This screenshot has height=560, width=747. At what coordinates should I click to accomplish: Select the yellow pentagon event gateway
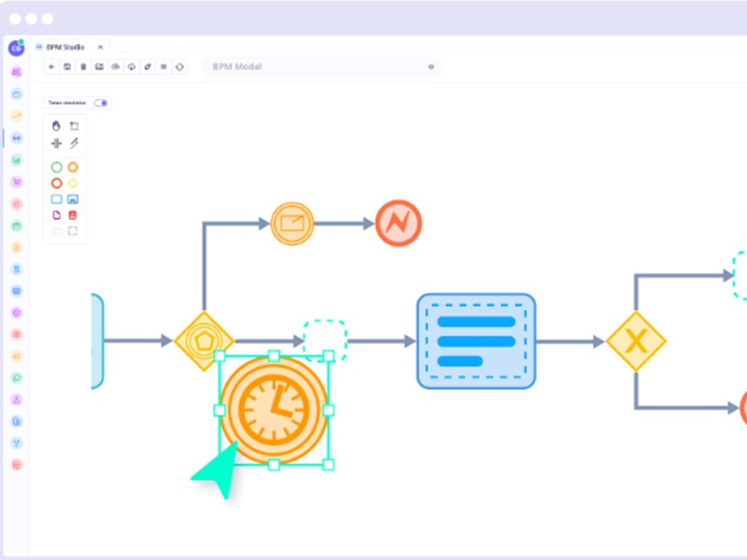204,341
